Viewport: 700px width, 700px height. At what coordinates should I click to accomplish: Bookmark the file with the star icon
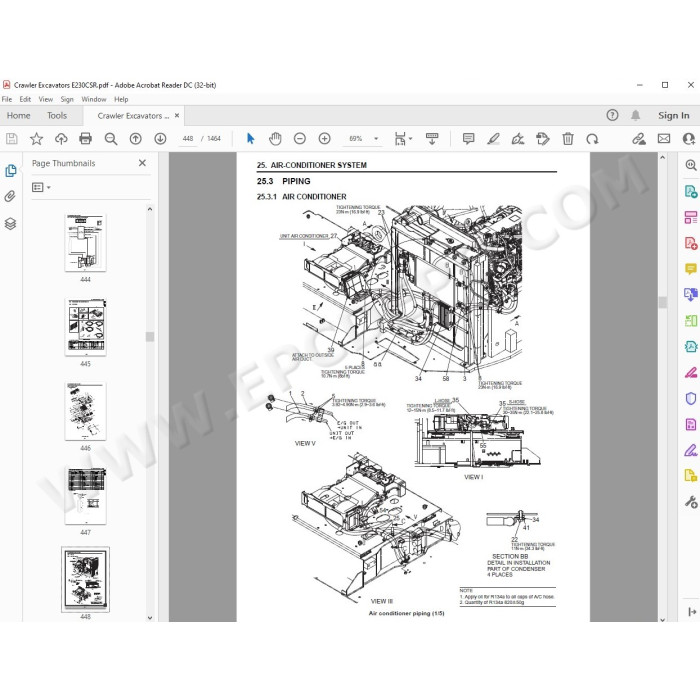(36, 139)
